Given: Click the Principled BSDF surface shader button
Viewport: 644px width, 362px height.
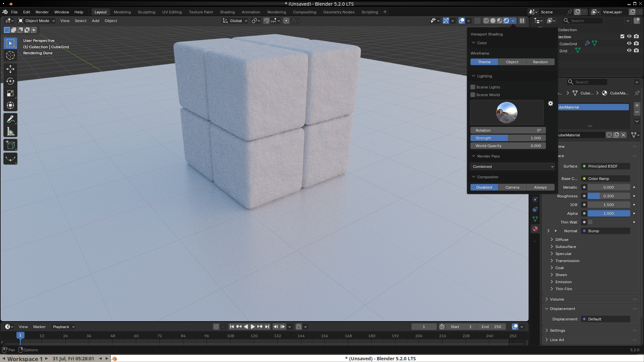Looking at the screenshot, I should (x=605, y=166).
